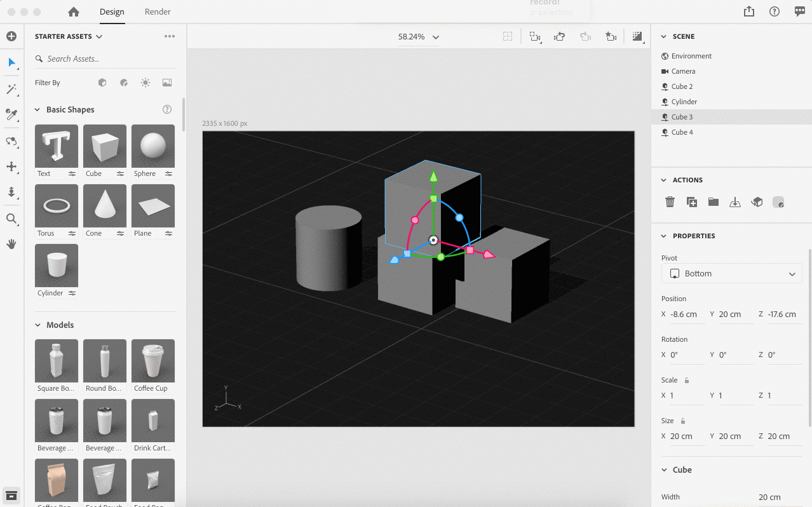This screenshot has width=812, height=507.
Task: Filter assets by lights
Action: click(145, 83)
